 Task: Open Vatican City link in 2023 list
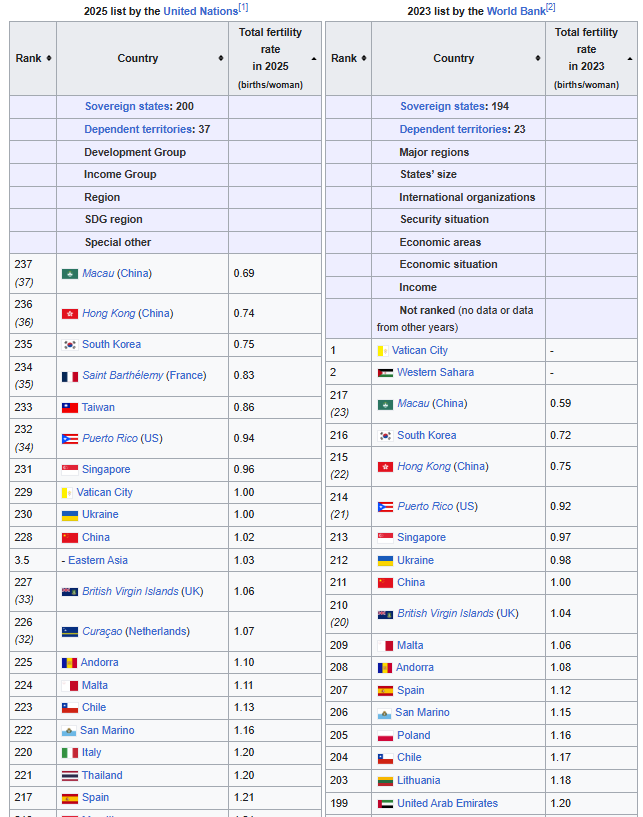coord(420,351)
